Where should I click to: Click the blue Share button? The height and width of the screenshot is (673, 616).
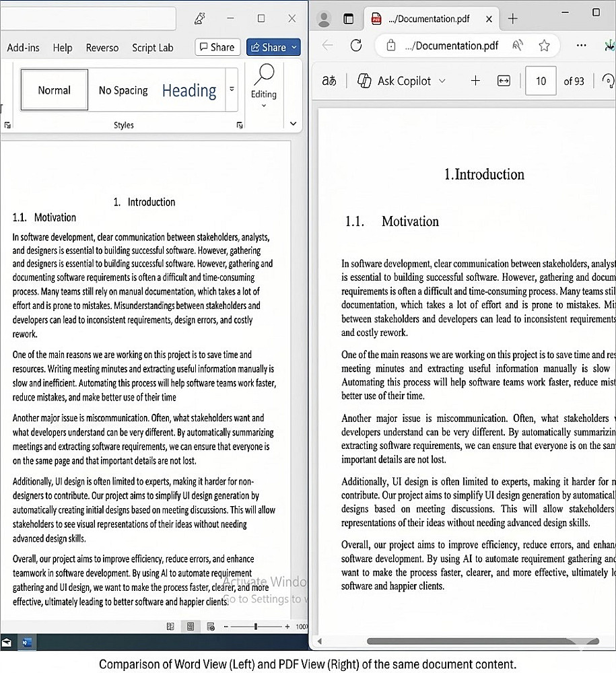pyautogui.click(x=269, y=47)
